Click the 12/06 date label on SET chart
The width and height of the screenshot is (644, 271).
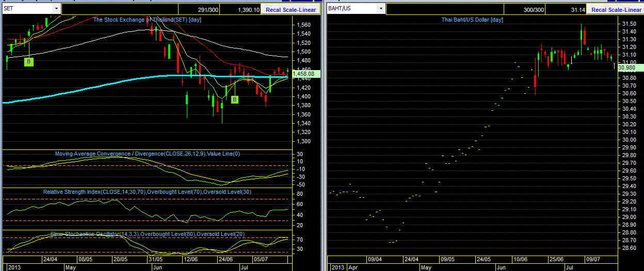coord(190,260)
